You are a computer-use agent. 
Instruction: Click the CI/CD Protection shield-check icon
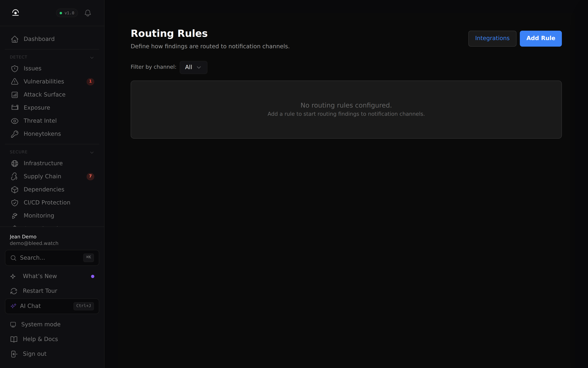tap(14, 203)
